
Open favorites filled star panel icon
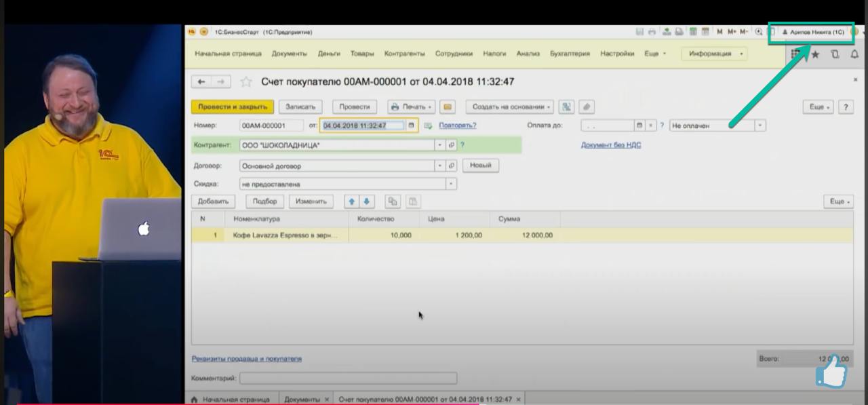tap(815, 54)
